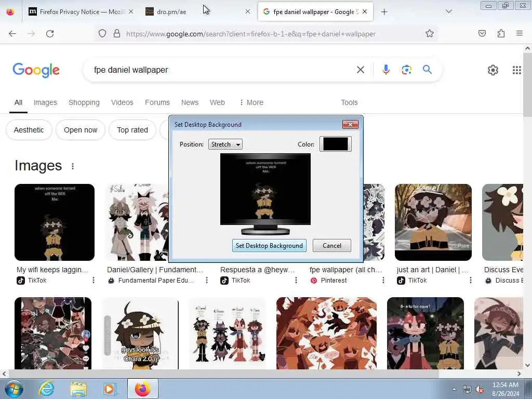Image resolution: width=532 pixels, height=399 pixels.
Task: Start a Google voice search with microphone
Action: pyautogui.click(x=386, y=70)
